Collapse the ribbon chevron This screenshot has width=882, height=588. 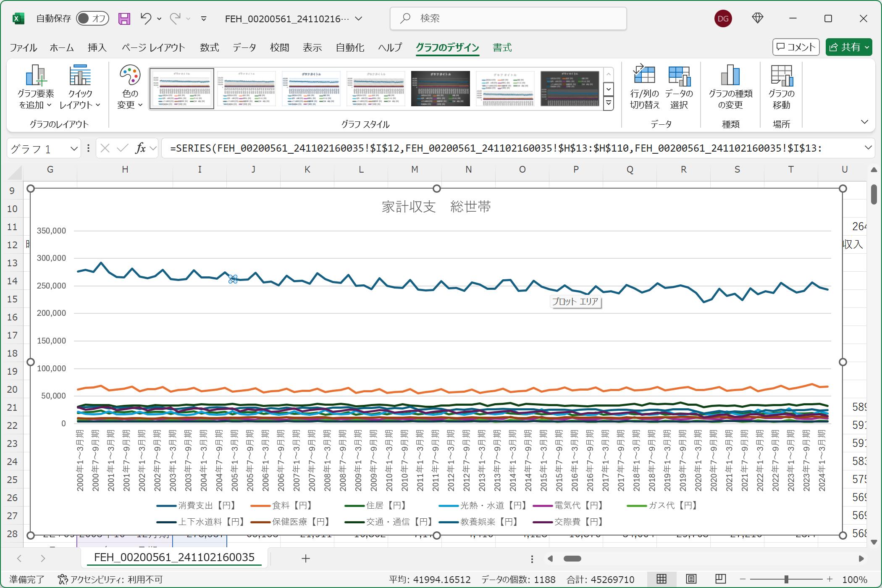[864, 122]
